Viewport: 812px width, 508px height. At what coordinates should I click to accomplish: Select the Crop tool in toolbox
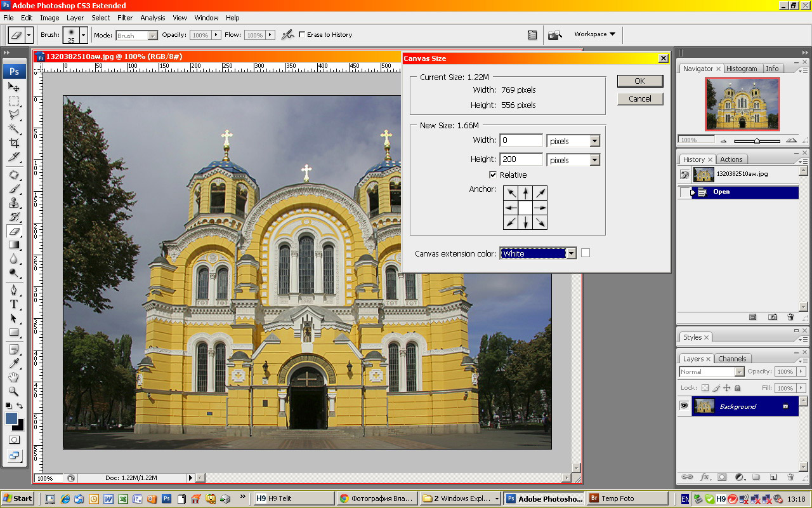pos(14,143)
